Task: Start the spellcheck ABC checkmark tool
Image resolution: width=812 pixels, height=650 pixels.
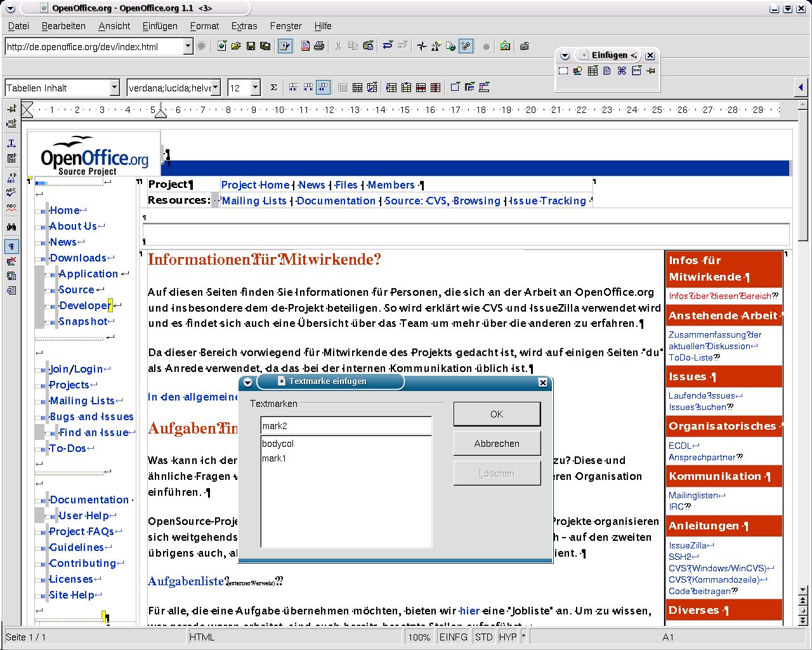Action: pos(11,192)
